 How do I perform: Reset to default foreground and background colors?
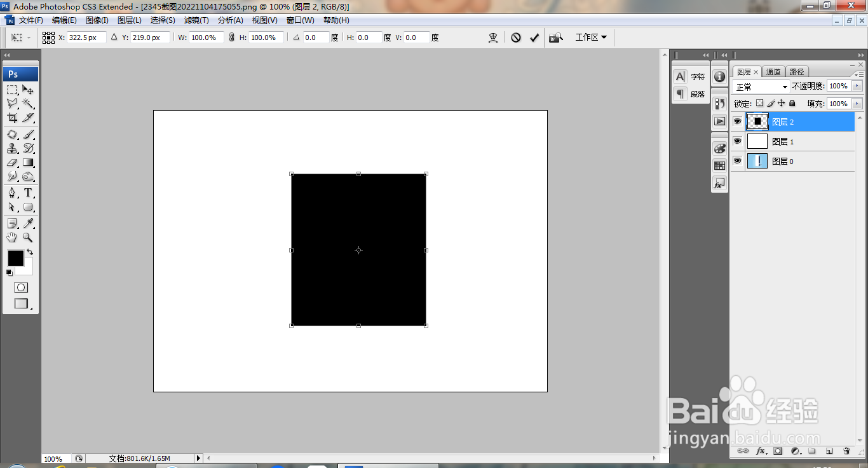(x=10, y=272)
